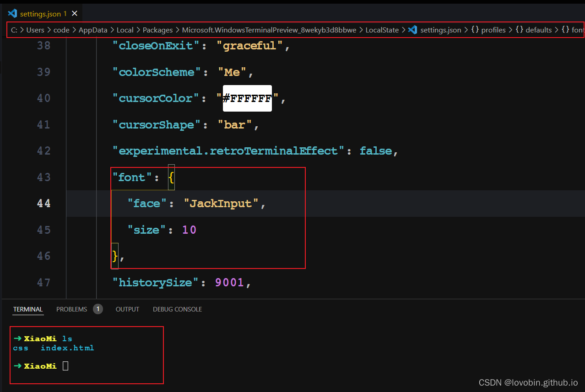Open the AppData breadcrumb segment

point(93,30)
